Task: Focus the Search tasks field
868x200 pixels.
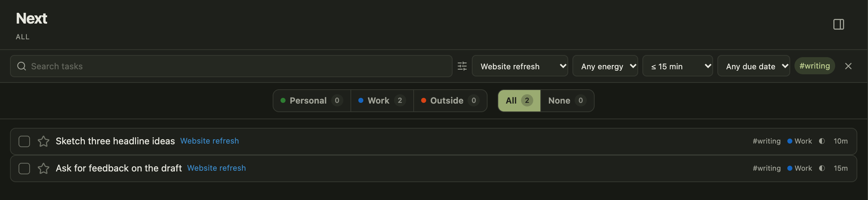Action: pyautogui.click(x=231, y=66)
